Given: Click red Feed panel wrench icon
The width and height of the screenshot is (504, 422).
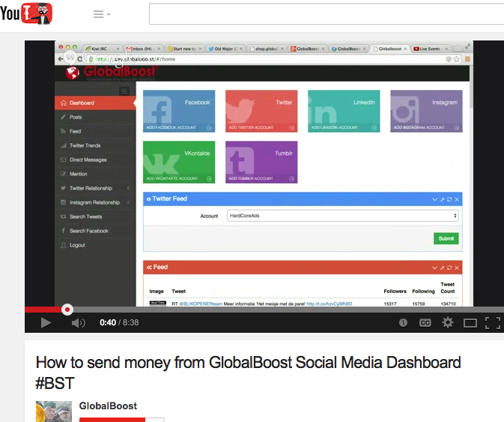Looking at the screenshot, I should [x=443, y=268].
